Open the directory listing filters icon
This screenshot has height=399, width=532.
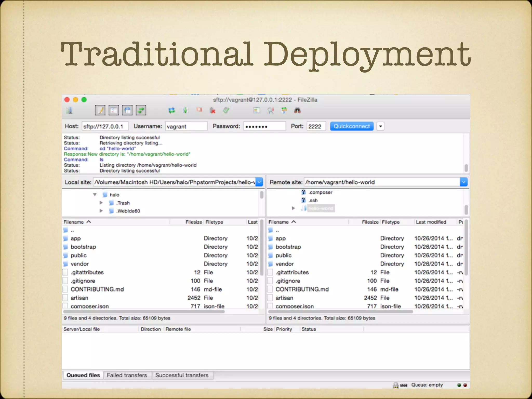pyautogui.click(x=257, y=111)
